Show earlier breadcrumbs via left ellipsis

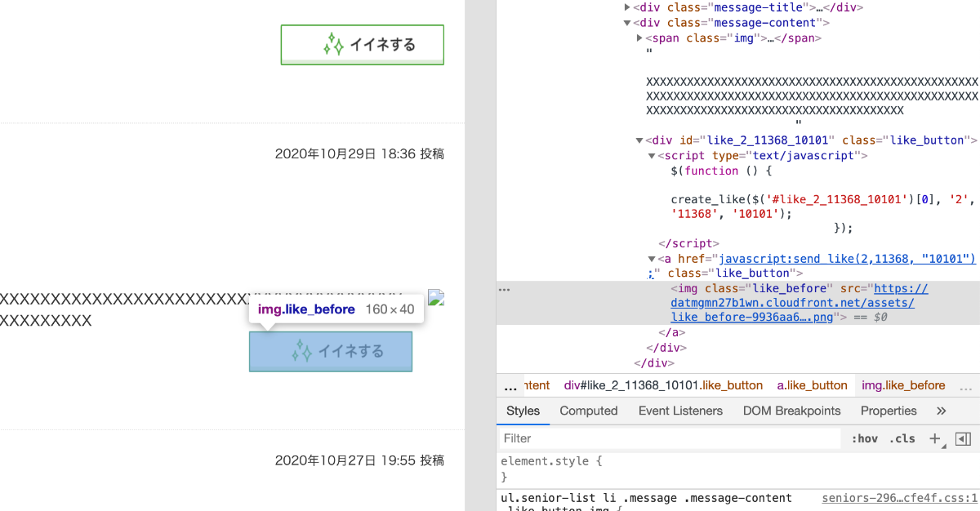pyautogui.click(x=510, y=385)
